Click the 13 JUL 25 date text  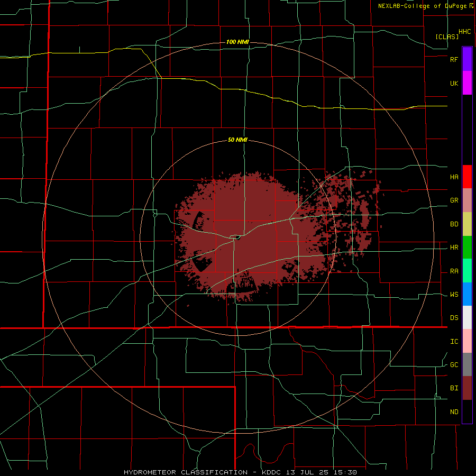(307, 472)
